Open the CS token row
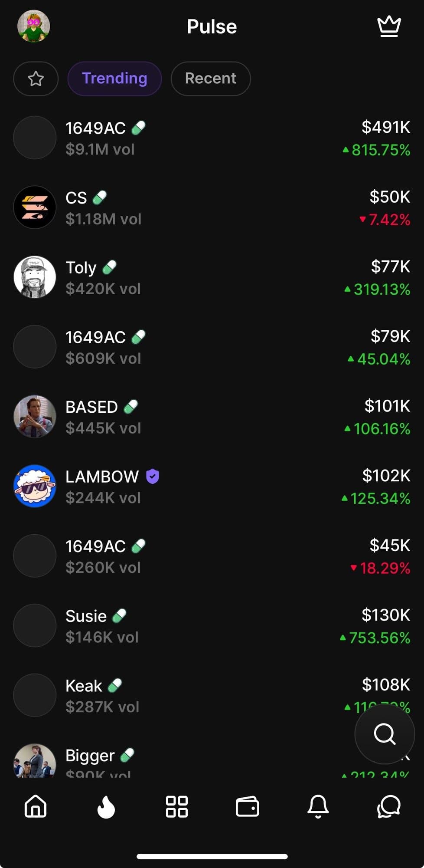The width and height of the screenshot is (424, 868). (212, 208)
